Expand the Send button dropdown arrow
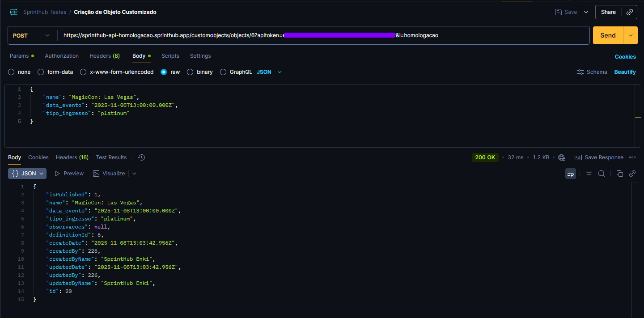 coord(631,35)
